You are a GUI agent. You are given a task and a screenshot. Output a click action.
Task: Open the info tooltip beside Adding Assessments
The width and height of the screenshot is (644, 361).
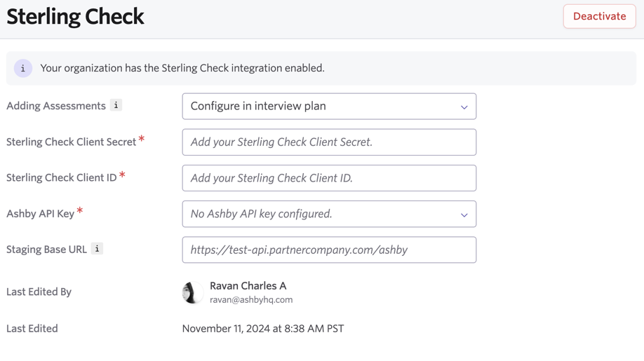[x=116, y=105]
